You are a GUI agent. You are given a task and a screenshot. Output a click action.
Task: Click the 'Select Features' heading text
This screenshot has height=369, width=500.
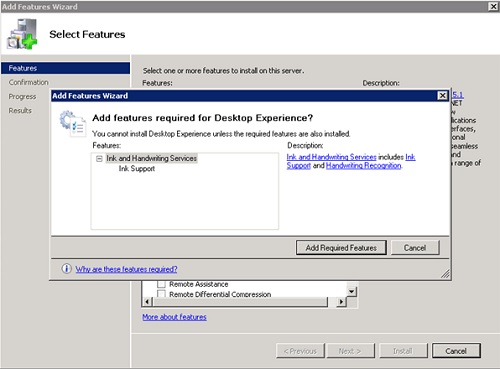coord(87,34)
